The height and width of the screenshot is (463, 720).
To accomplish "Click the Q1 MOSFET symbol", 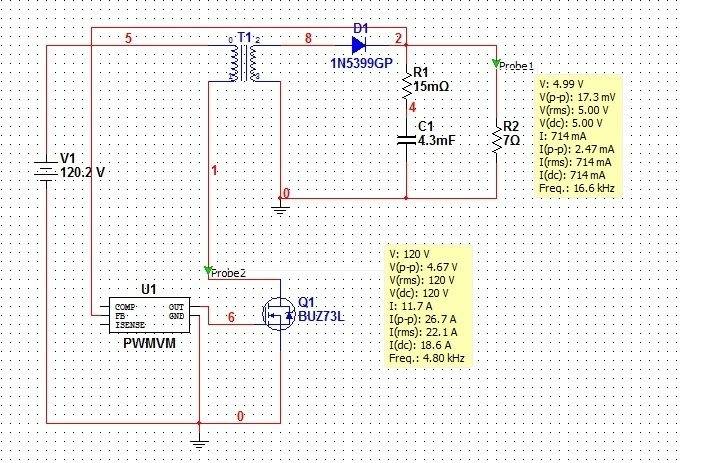I will (x=279, y=315).
